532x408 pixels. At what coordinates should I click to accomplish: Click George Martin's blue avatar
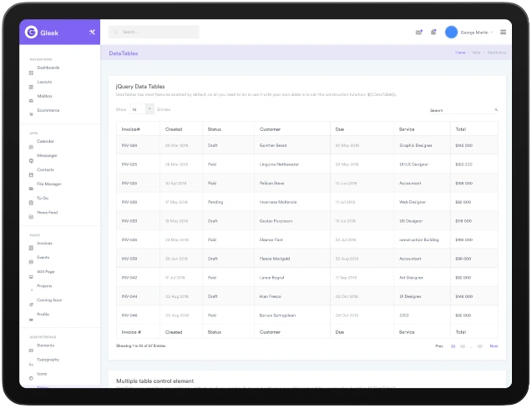451,33
